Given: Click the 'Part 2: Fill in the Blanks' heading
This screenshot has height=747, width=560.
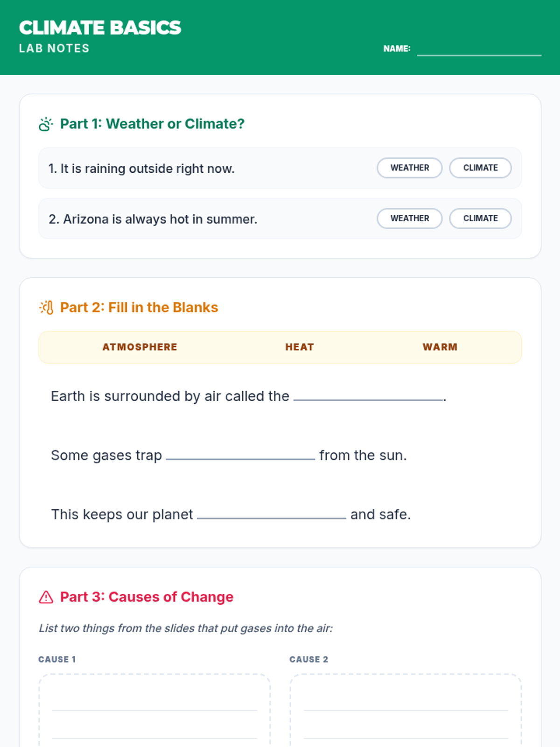Looking at the screenshot, I should tap(139, 308).
